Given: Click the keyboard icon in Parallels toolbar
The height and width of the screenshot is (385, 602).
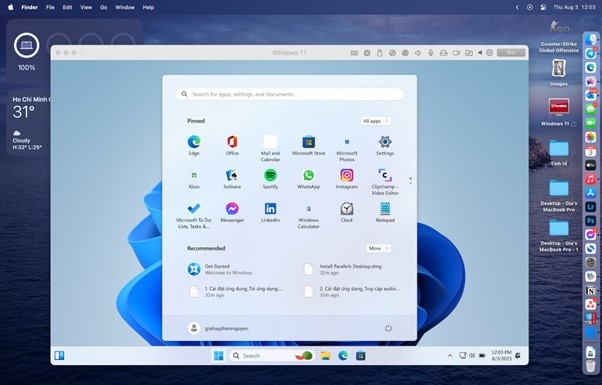Looking at the screenshot, I should point(354,53).
